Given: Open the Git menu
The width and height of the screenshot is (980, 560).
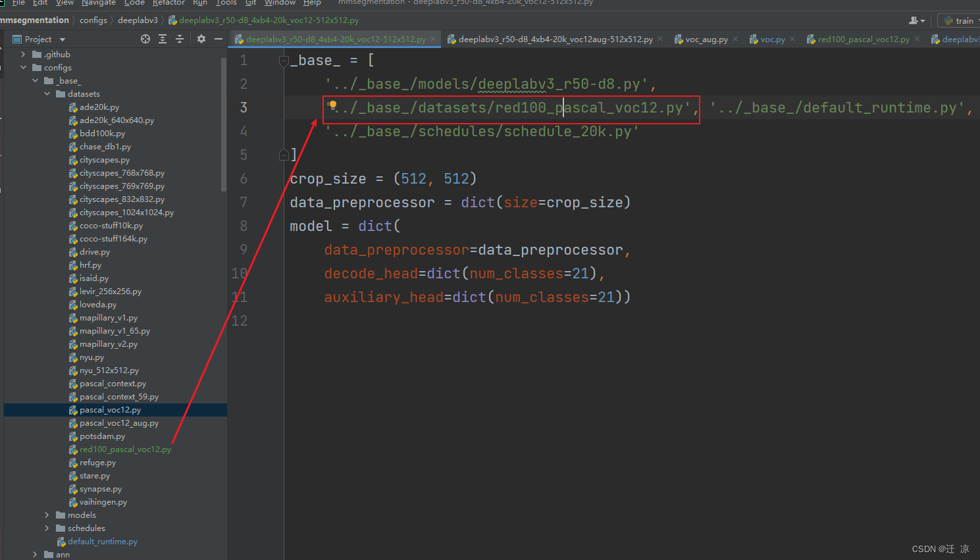Looking at the screenshot, I should [251, 3].
